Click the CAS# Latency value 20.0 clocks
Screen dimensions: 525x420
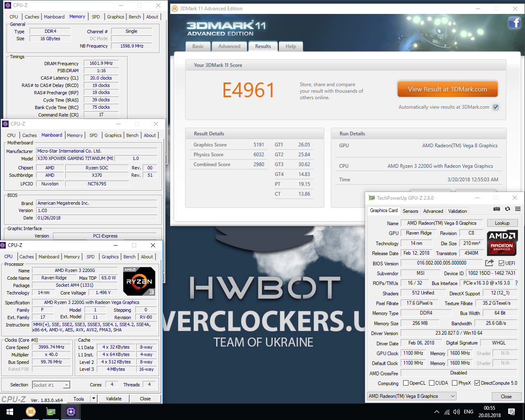101,78
